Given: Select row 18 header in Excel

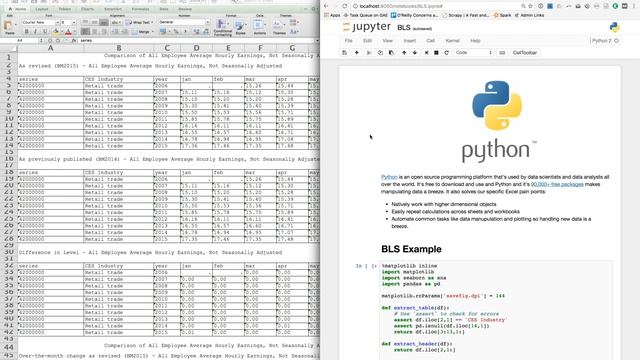Looking at the screenshot, I should pyautogui.click(x=9, y=172).
